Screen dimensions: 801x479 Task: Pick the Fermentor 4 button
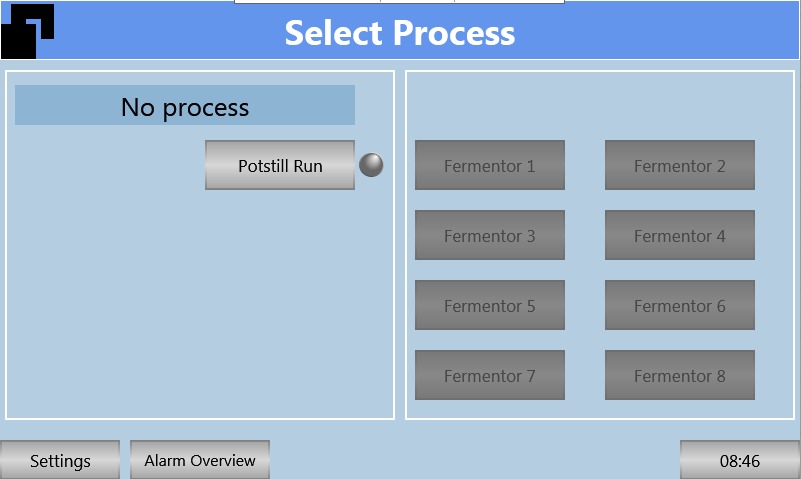[680, 235]
